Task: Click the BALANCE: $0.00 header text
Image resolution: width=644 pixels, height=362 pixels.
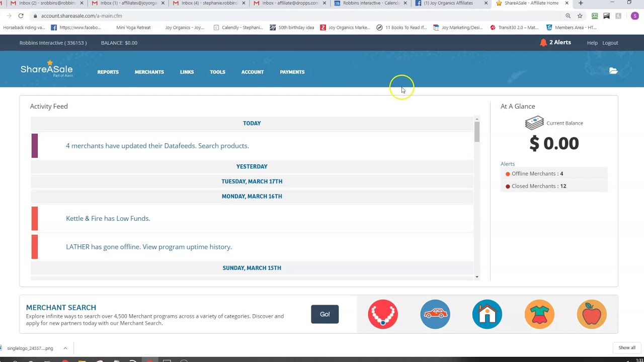Action: (x=119, y=43)
